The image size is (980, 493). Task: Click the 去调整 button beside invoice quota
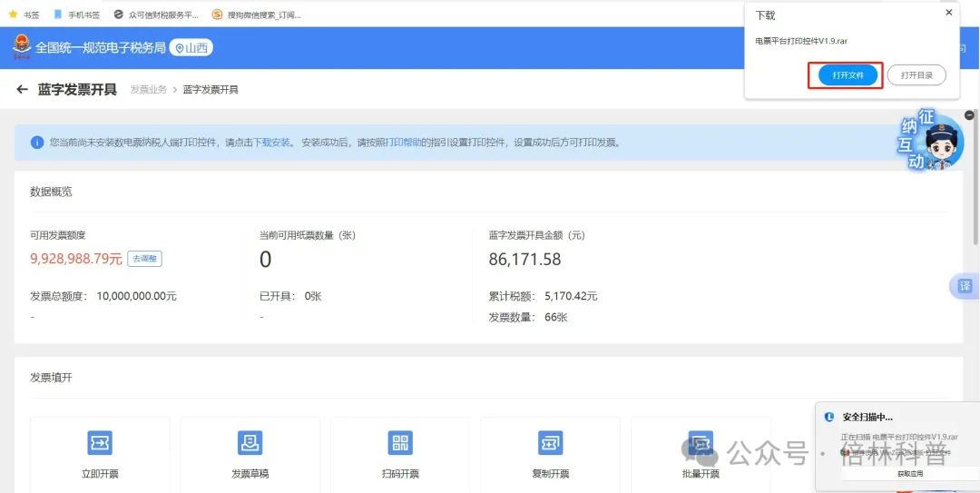pyautogui.click(x=145, y=259)
